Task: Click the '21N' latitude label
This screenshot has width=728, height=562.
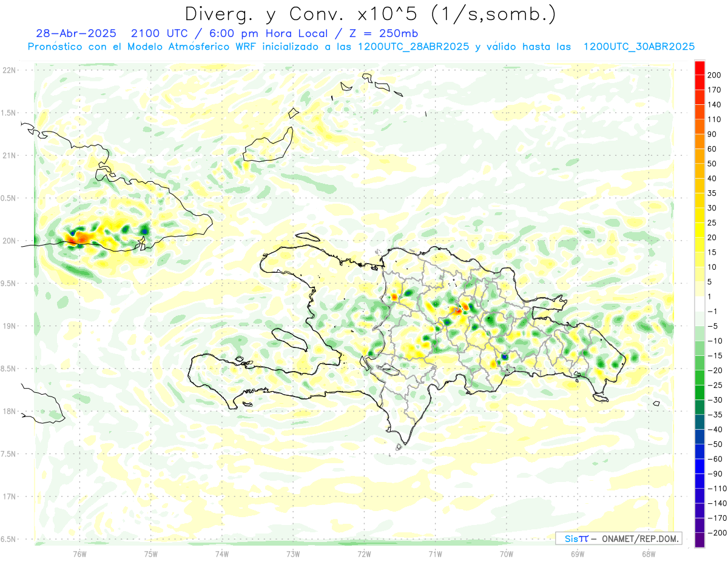Action: tap(8, 155)
